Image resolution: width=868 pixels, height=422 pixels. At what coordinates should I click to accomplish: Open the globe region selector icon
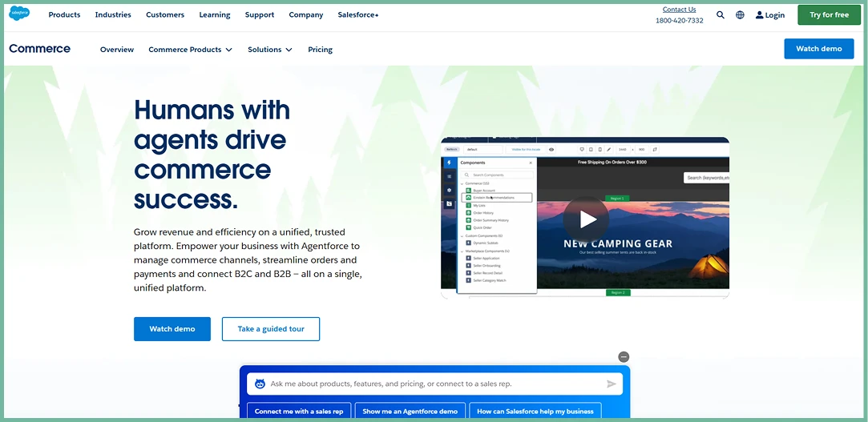coord(740,15)
